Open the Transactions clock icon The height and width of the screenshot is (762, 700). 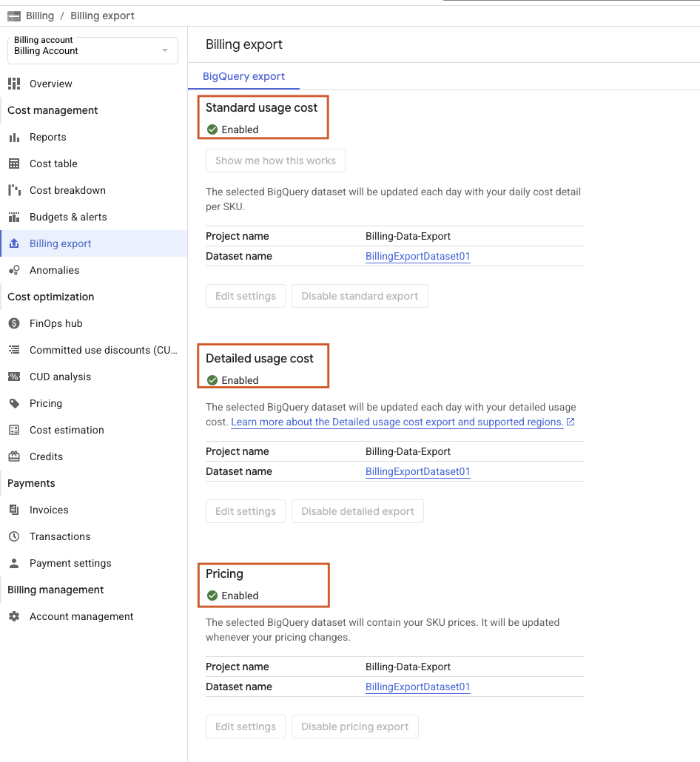14,536
